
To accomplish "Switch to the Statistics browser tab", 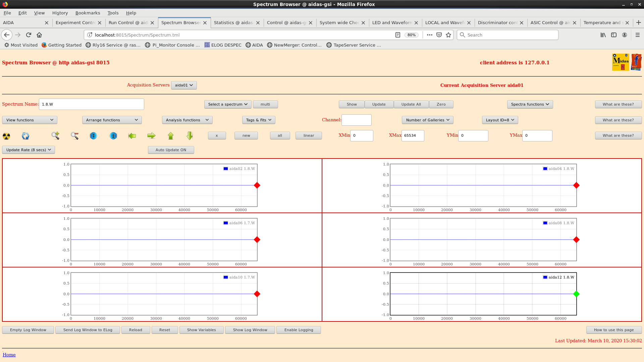I will [233, 22].
